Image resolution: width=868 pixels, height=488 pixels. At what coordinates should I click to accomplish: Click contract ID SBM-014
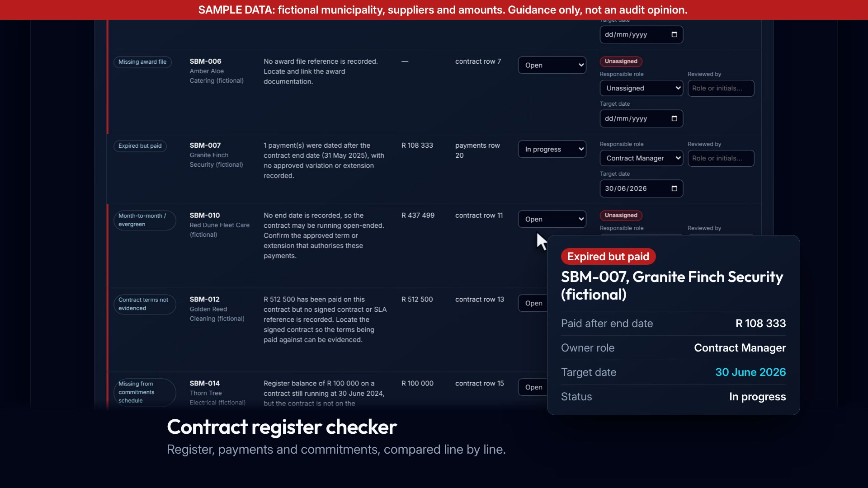click(204, 383)
